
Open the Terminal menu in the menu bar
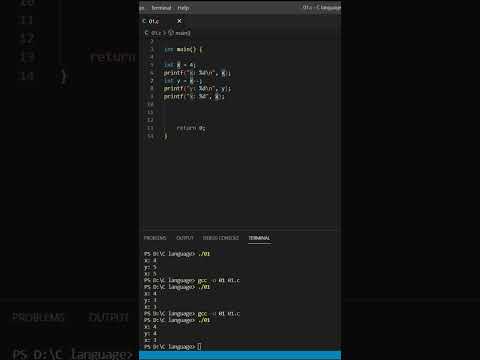tap(161, 8)
